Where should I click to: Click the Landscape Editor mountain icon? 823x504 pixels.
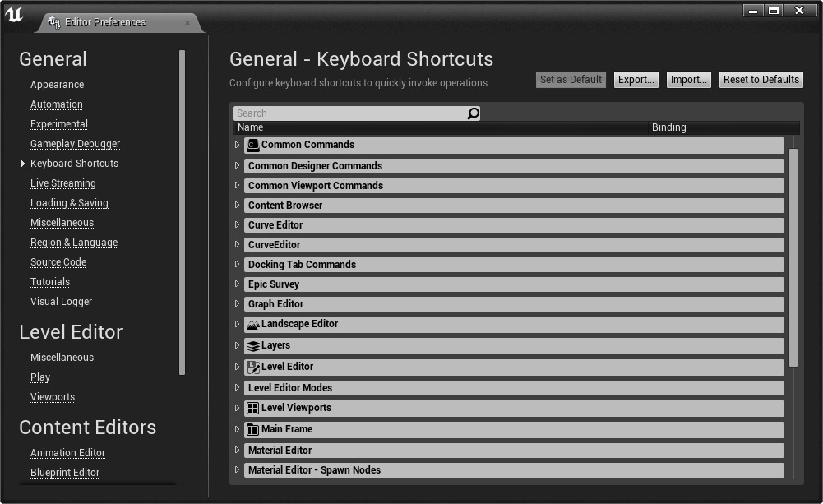point(253,324)
